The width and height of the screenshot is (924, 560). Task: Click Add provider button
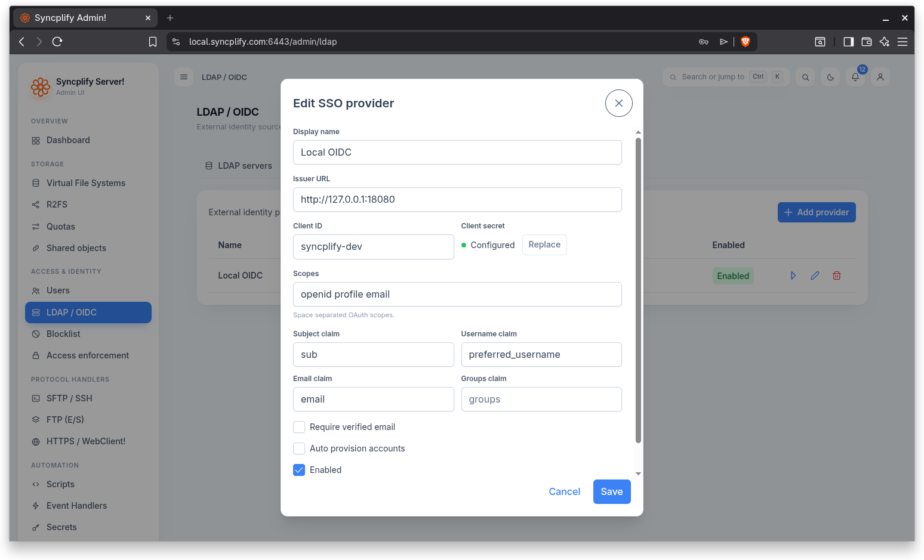[x=817, y=212]
